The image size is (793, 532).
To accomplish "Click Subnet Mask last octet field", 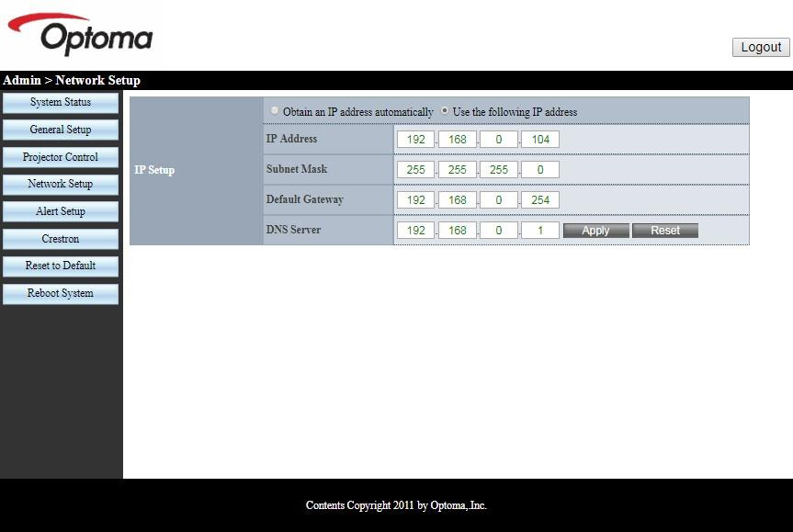I will (x=540, y=170).
